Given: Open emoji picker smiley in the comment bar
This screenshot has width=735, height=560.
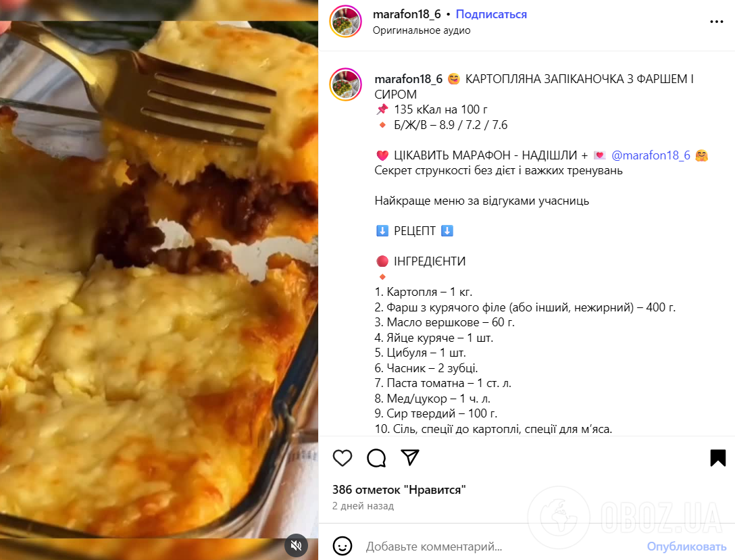Looking at the screenshot, I should click(343, 546).
